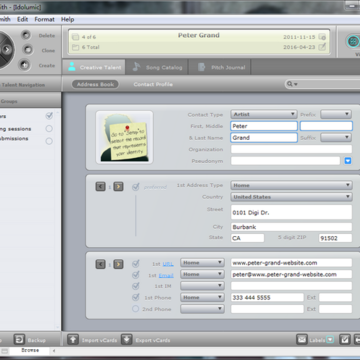Screen dimensions: 360x360
Task: Click the blue Pseudonym expand button
Action: tap(348, 161)
